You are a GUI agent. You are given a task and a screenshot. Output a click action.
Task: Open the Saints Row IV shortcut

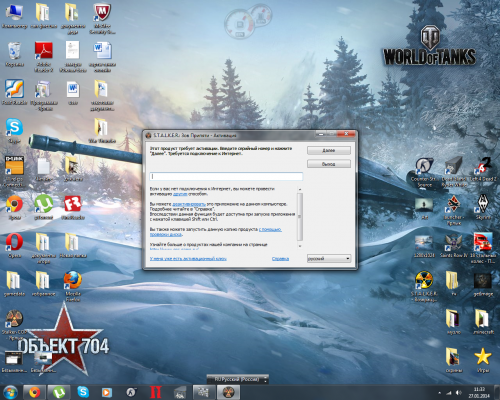tap(454, 246)
